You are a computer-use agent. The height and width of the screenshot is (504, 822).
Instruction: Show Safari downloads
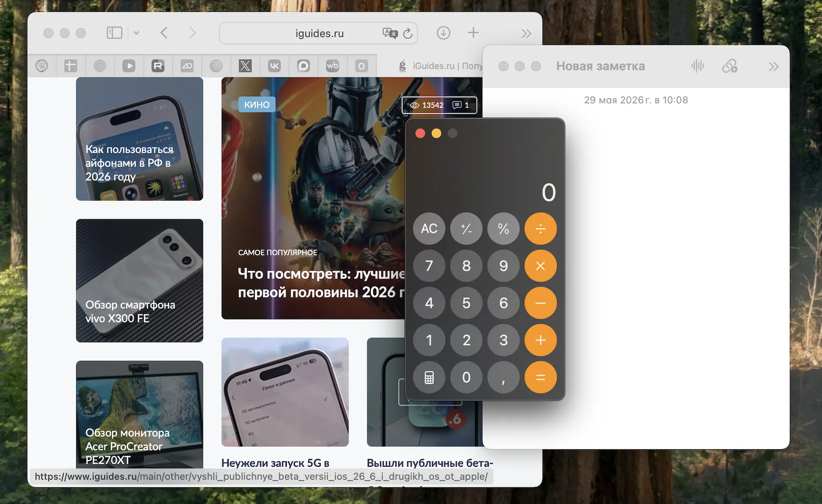pos(444,33)
